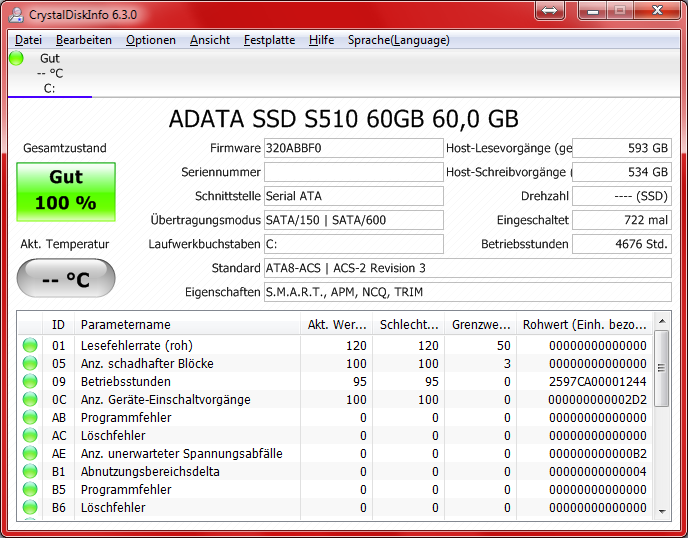Image resolution: width=692 pixels, height=542 pixels.
Task: Click the Schnittstelle field Serial ATA
Action: tap(354, 196)
